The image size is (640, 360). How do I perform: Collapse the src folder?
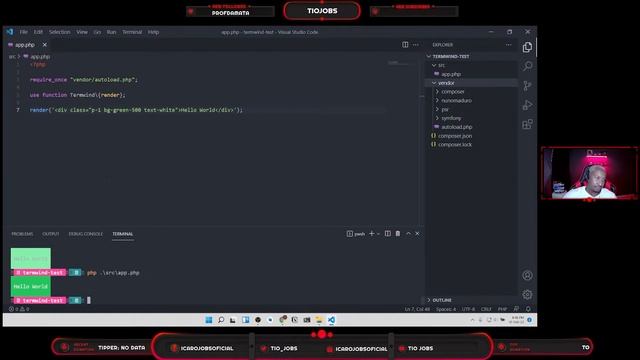(471, 65)
